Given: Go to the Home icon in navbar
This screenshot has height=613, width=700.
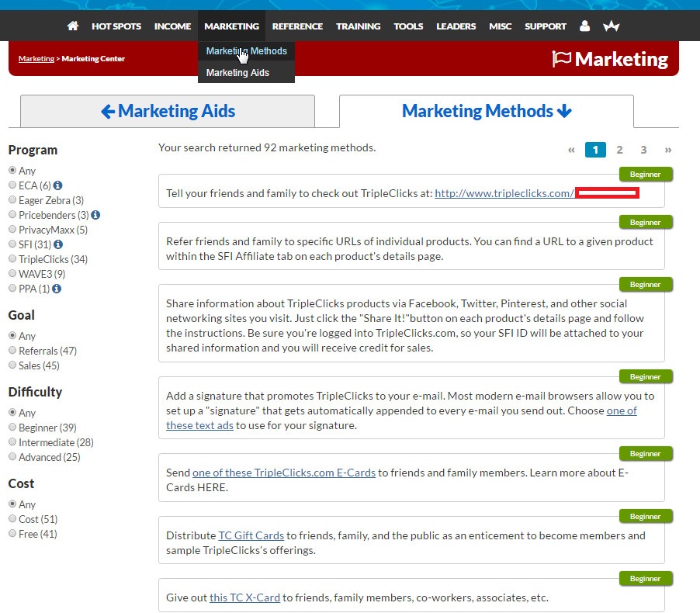Looking at the screenshot, I should click(73, 26).
